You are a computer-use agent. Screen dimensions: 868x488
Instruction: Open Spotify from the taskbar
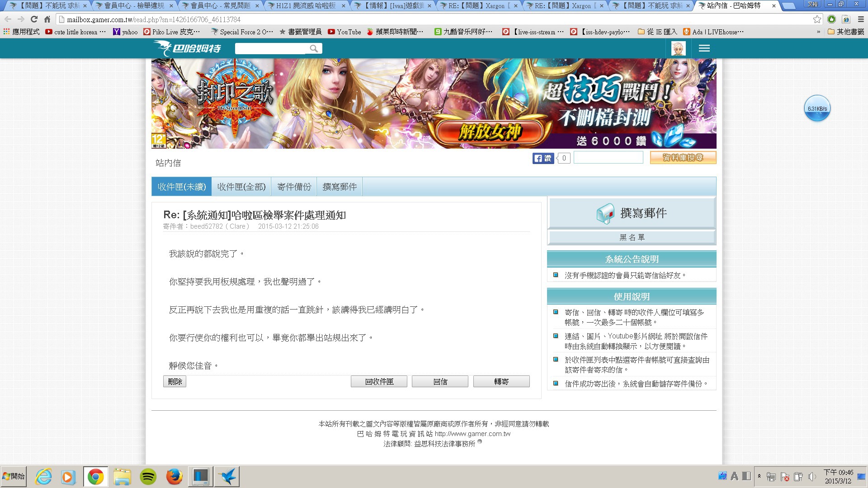148,477
